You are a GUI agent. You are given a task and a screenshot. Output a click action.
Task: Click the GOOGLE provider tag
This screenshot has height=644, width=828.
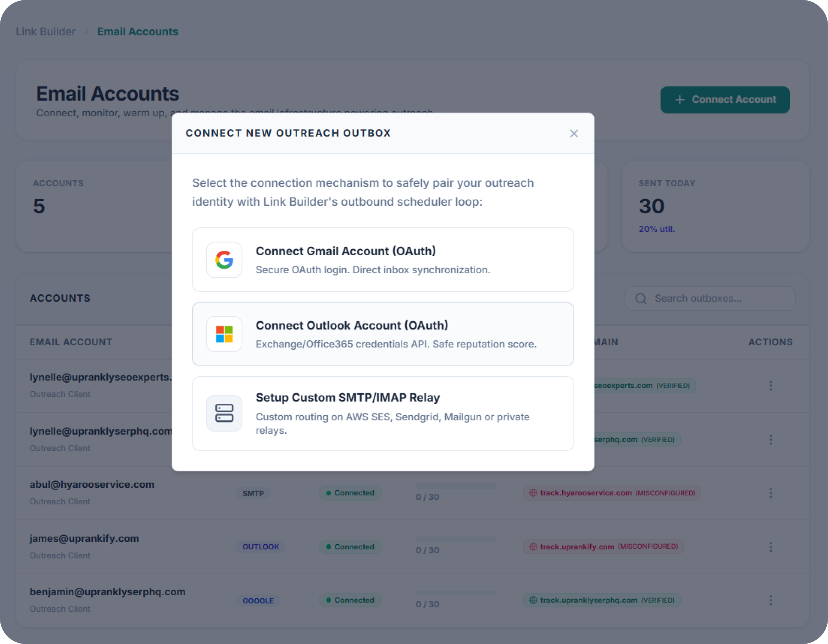click(x=258, y=601)
